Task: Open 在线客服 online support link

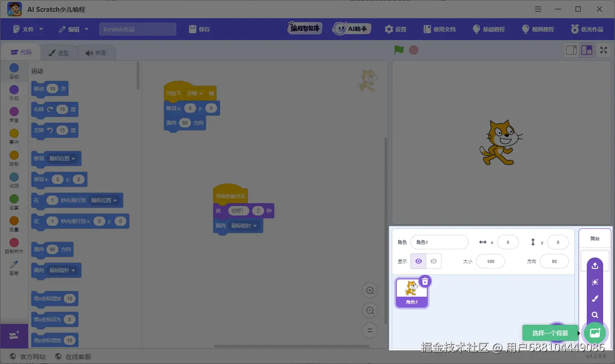Action: (73, 357)
